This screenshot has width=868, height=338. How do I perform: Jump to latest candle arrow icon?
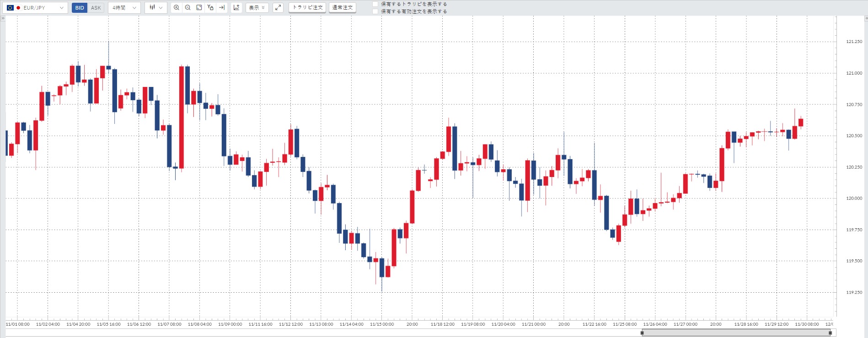click(222, 8)
